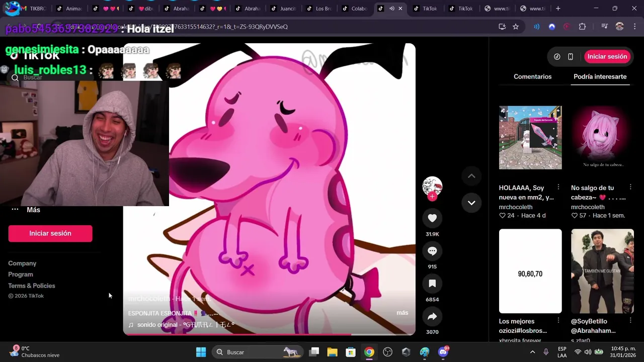
Task: Open Discord from the taskbar
Action: coord(443,352)
